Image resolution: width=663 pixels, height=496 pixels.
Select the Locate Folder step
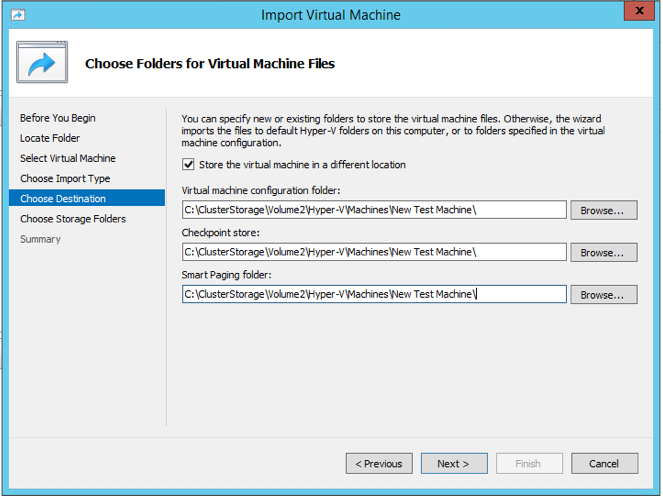point(50,138)
